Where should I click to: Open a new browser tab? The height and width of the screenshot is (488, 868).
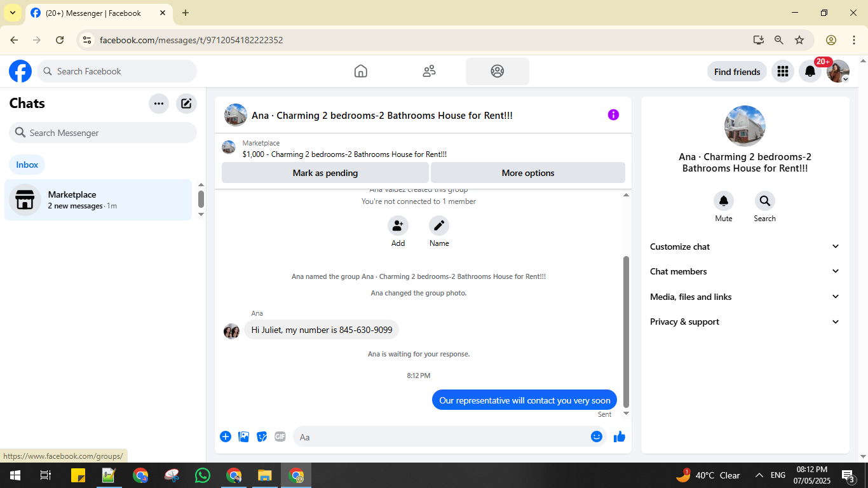tap(186, 13)
